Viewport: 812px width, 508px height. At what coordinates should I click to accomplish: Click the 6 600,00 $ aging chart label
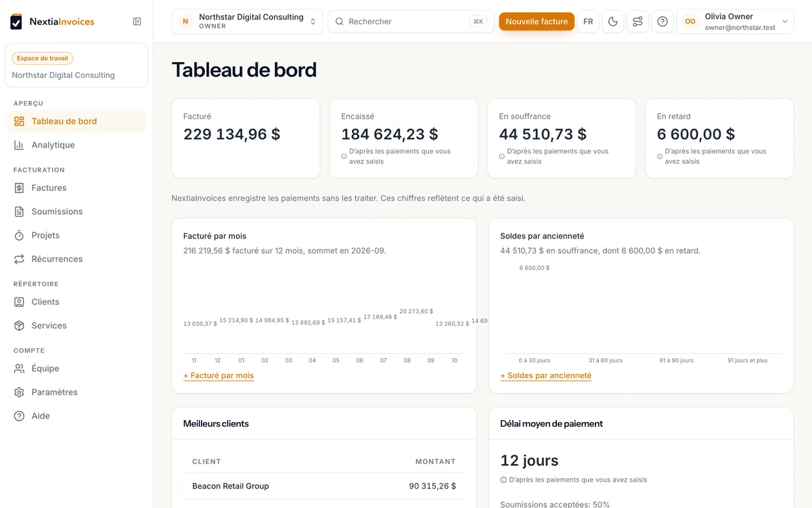click(535, 268)
